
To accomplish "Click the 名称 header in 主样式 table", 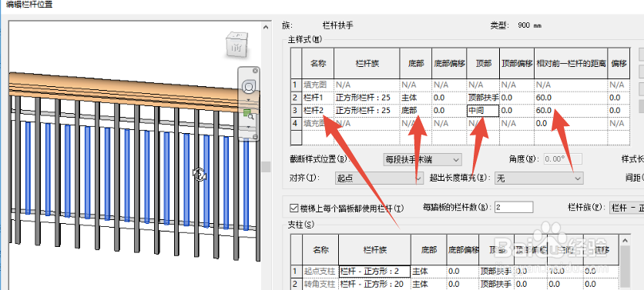I will coord(318,64).
